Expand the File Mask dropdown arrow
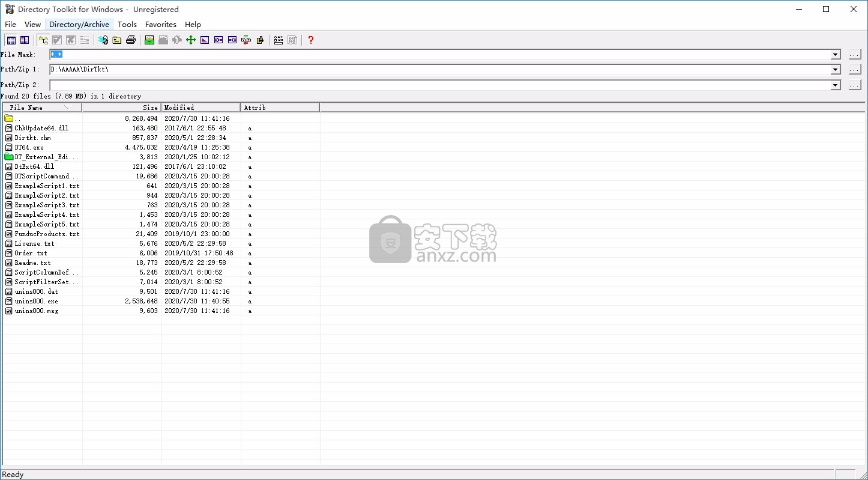The image size is (868, 480). point(836,55)
